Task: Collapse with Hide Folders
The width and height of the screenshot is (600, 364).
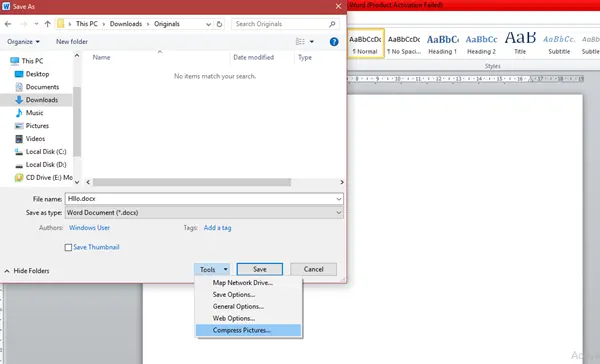Action: [x=27, y=271]
